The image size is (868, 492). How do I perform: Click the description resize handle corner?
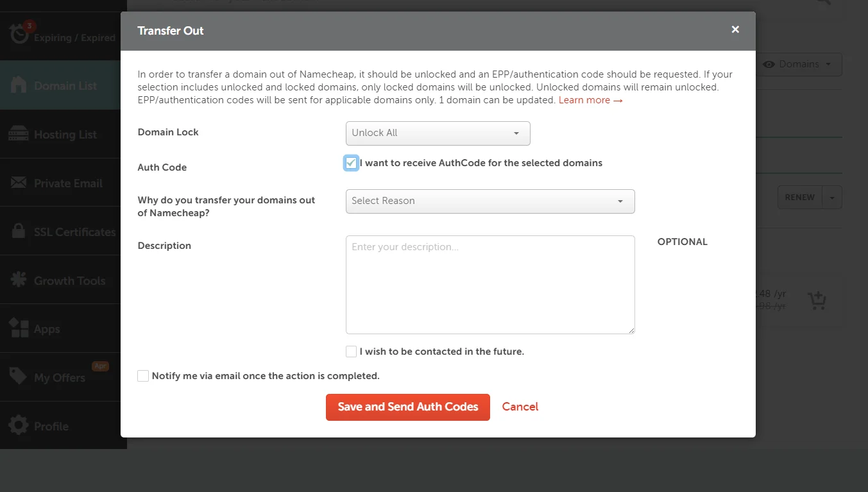[631, 330]
